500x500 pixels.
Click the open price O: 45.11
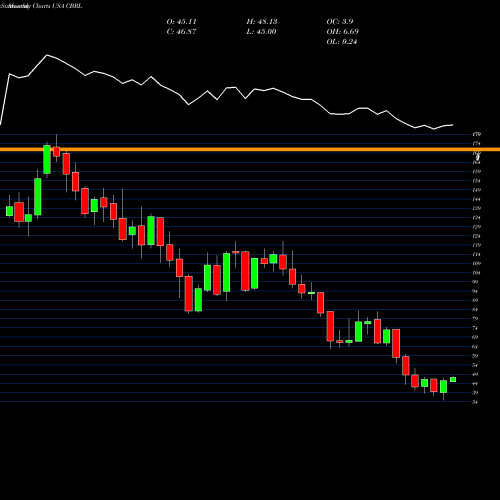click(x=181, y=22)
